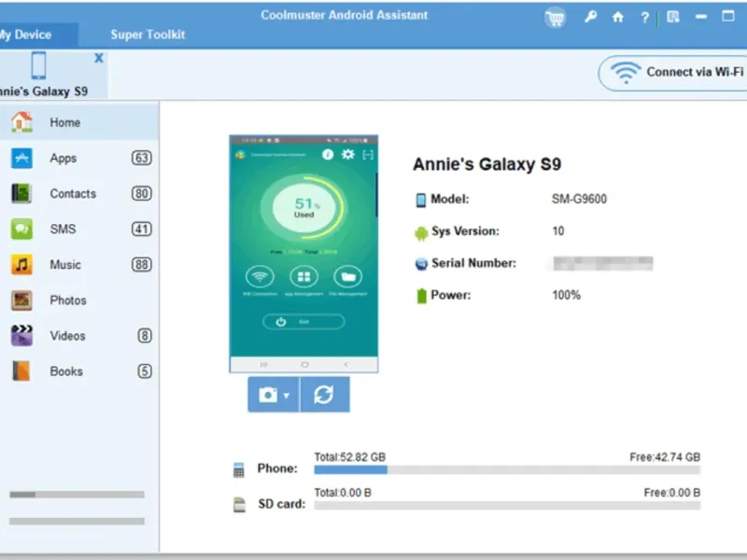Image resolution: width=747 pixels, height=560 pixels.
Task: Take a screenshot with the camera button
Action: click(268, 395)
